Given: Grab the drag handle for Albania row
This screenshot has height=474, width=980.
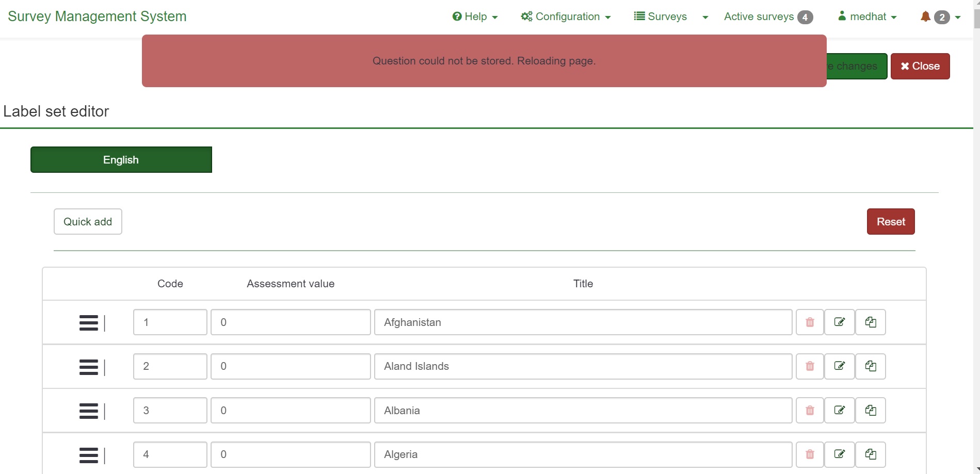Looking at the screenshot, I should click(89, 411).
